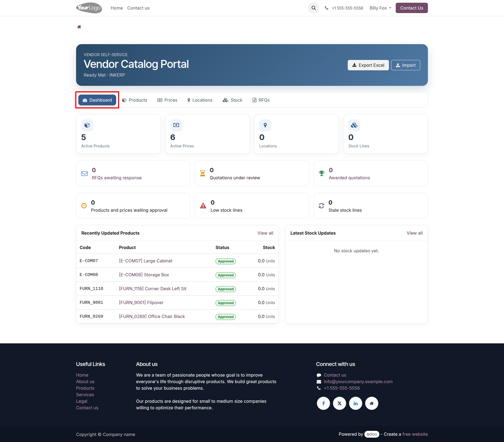Open the Legal footer link
Viewport: 504px width, 442px height.
tap(82, 401)
